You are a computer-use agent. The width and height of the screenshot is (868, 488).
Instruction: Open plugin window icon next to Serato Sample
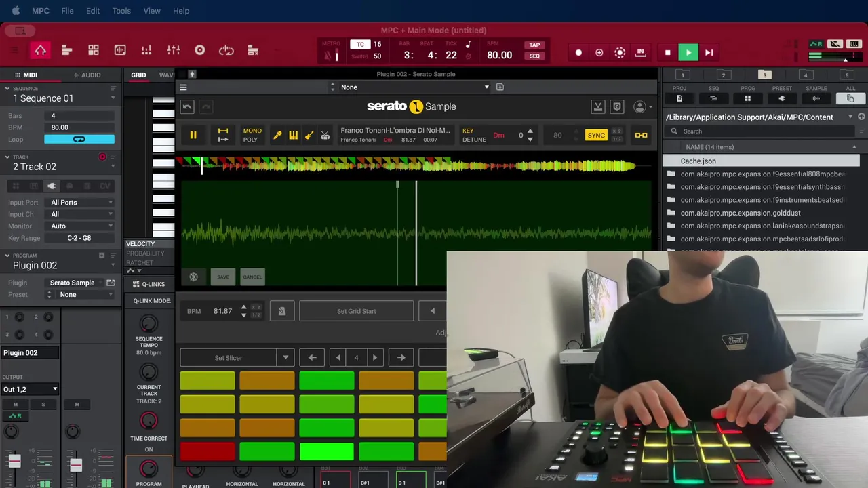click(x=111, y=283)
